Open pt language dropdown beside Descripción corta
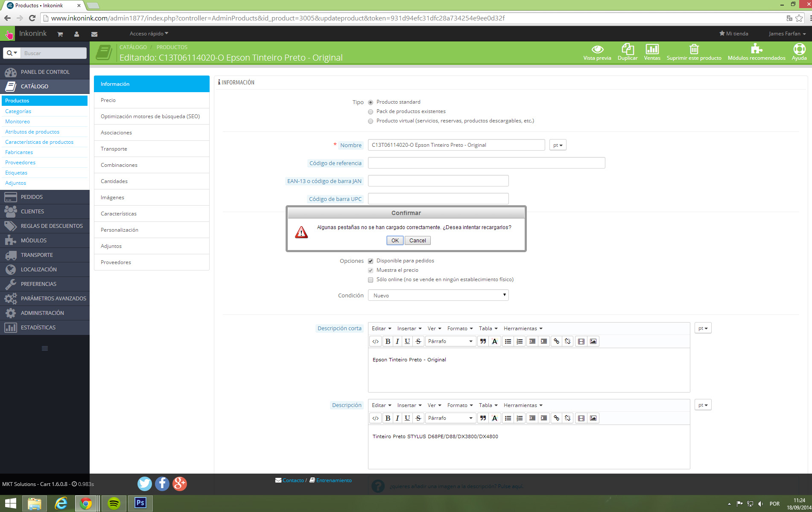This screenshot has height=512, width=812. pyautogui.click(x=703, y=328)
